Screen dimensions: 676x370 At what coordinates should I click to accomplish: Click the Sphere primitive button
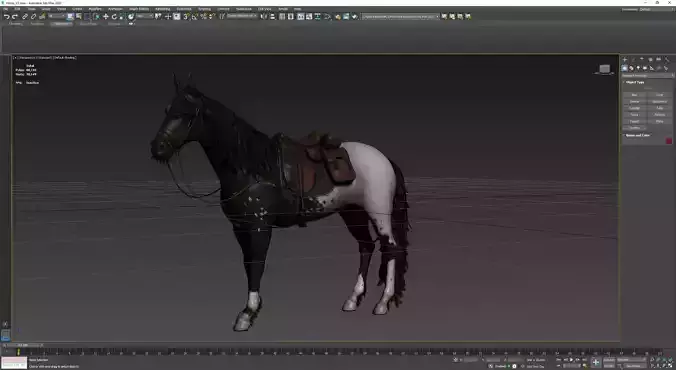pyautogui.click(x=634, y=101)
